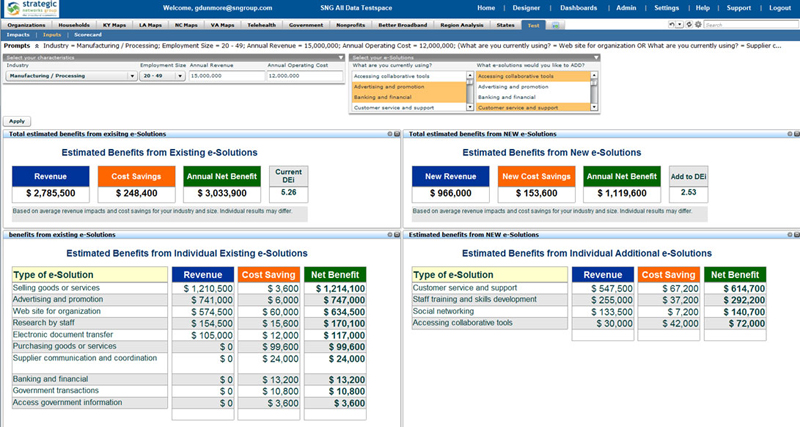Maximize 'Total estimated benefits from exisitng e-Solutions' panel
Image resolution: width=800 pixels, height=427 pixels.
click(x=397, y=134)
